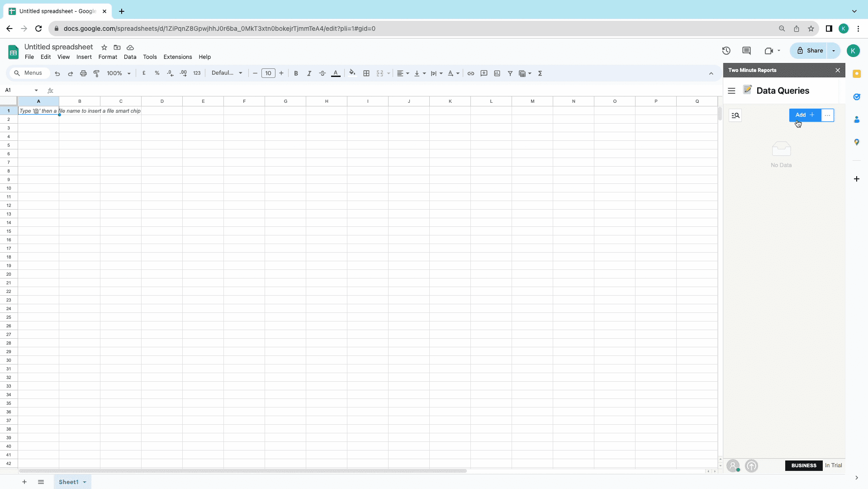This screenshot has height=489, width=868.
Task: Open Google Keep side panel icon
Action: [x=857, y=74]
